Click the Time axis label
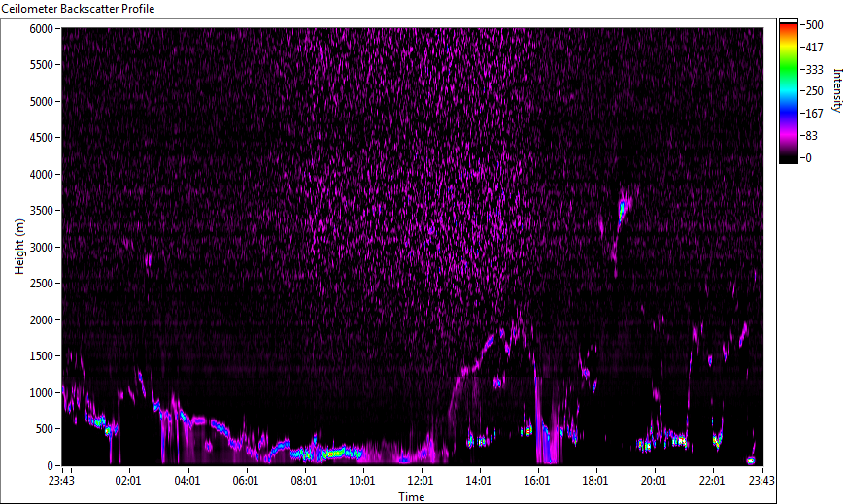 coord(412,496)
